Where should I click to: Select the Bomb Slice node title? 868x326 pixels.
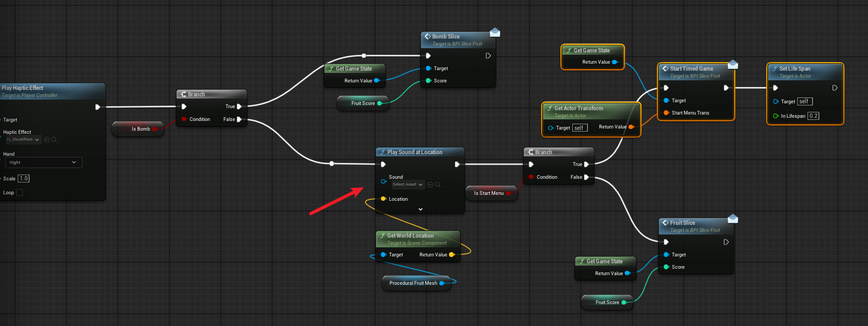tap(446, 36)
